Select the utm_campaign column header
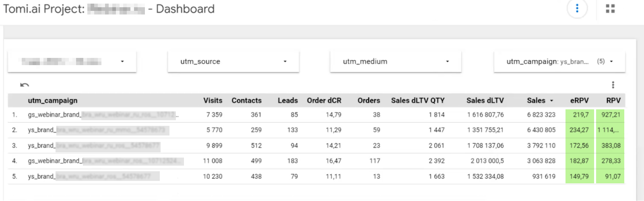 point(53,100)
